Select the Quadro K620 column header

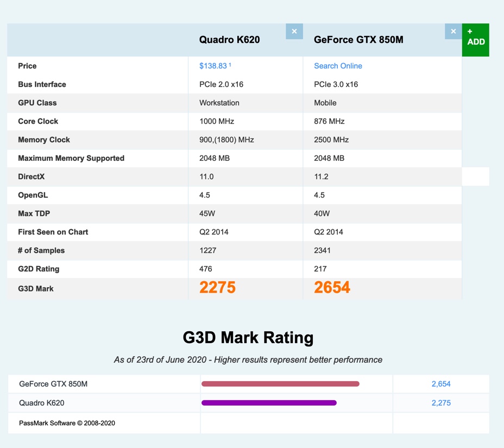[x=230, y=40]
